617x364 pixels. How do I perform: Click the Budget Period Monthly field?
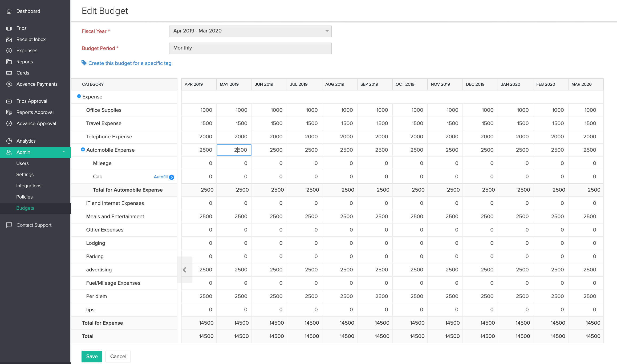pyautogui.click(x=250, y=48)
